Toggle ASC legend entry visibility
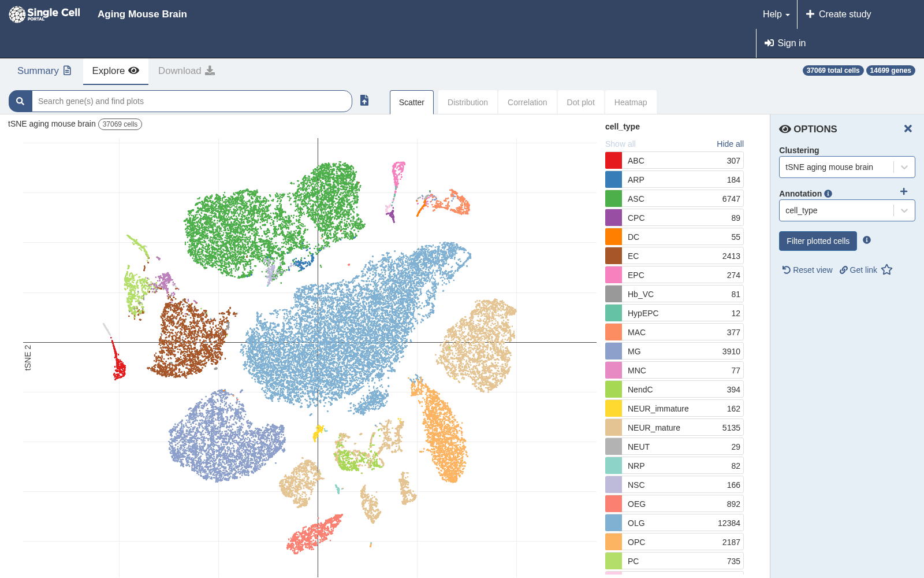The width and height of the screenshot is (924, 578). click(675, 199)
